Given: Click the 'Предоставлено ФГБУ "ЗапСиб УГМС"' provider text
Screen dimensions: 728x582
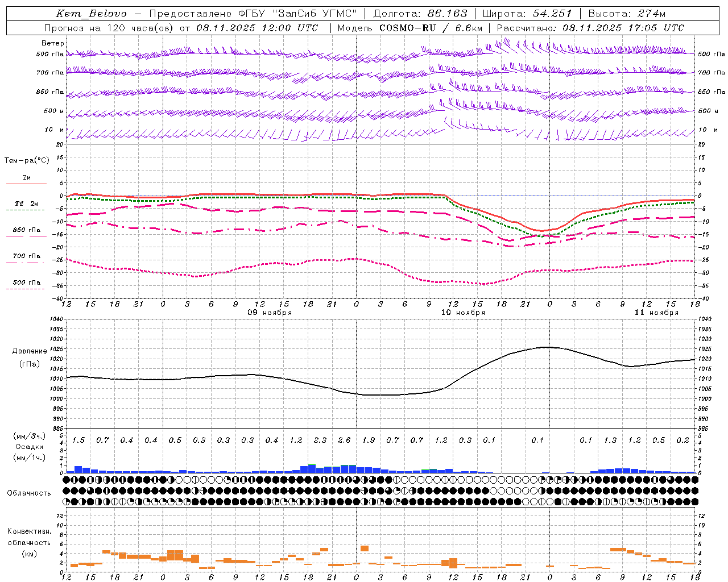Looking at the screenshot, I should [x=253, y=14].
